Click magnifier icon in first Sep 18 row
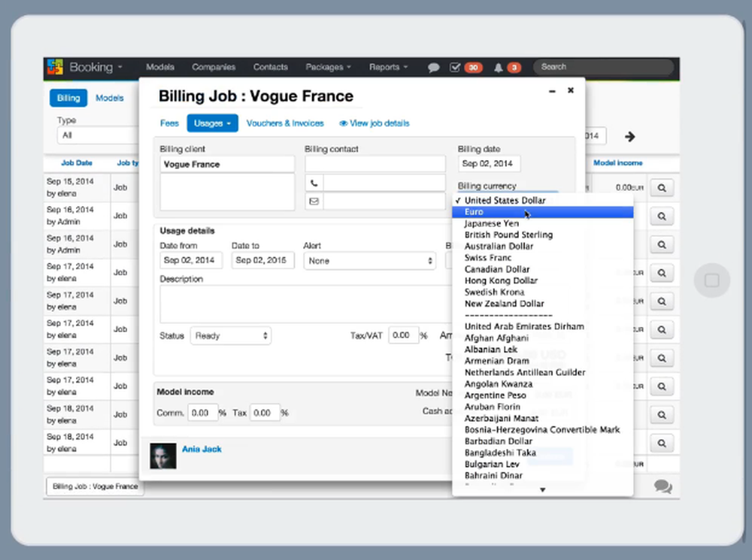Screen dimensions: 752x560 [662, 415]
